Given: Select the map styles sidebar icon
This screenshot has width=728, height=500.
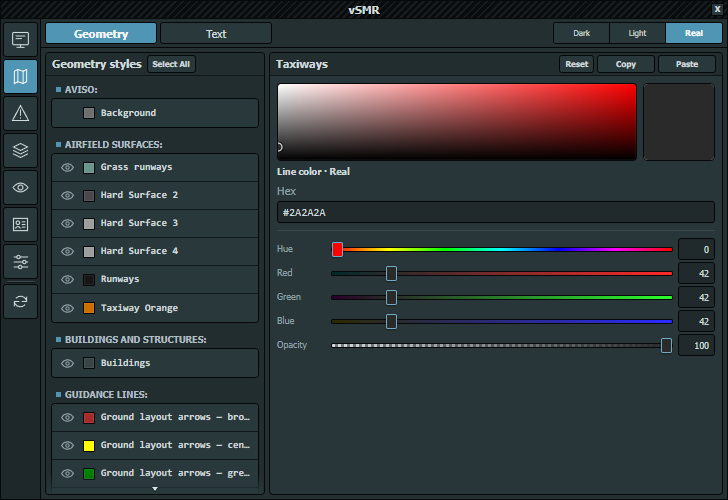Looking at the screenshot, I should coord(20,77).
